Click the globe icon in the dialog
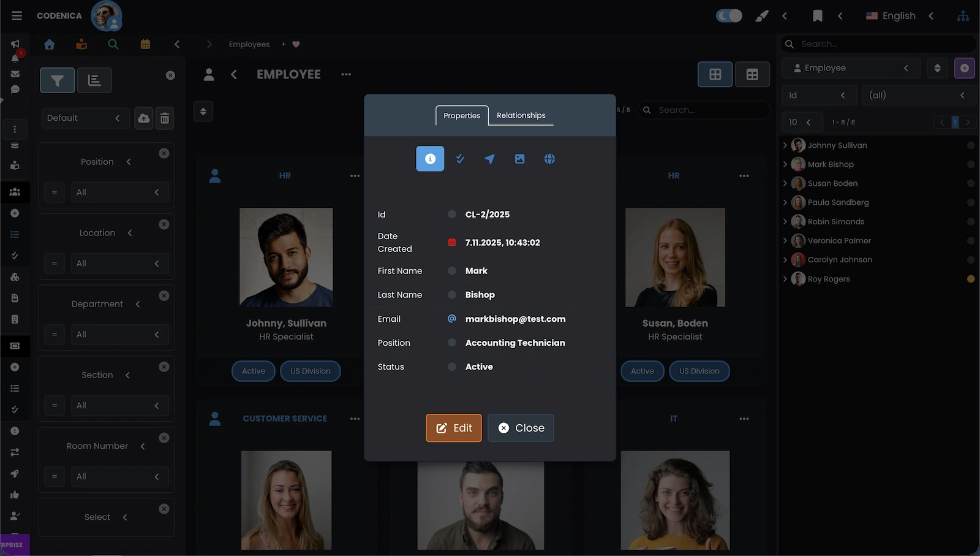Image resolution: width=980 pixels, height=556 pixels. [x=549, y=159]
